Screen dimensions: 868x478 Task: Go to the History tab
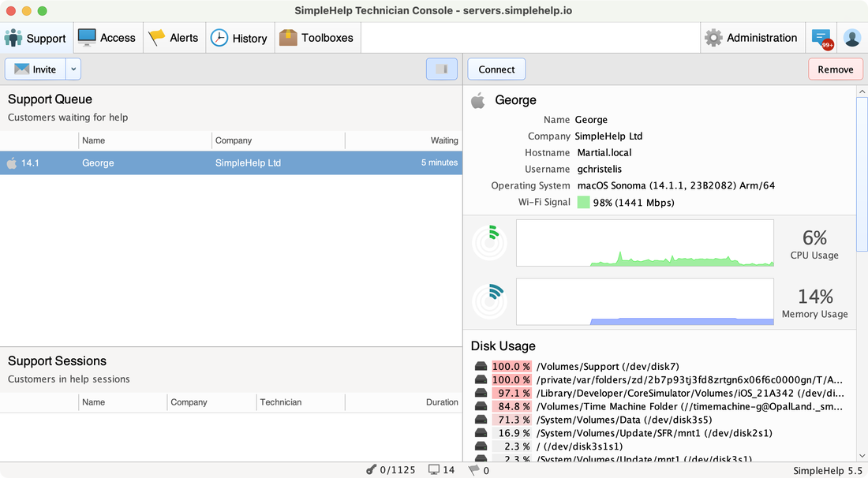(x=240, y=38)
